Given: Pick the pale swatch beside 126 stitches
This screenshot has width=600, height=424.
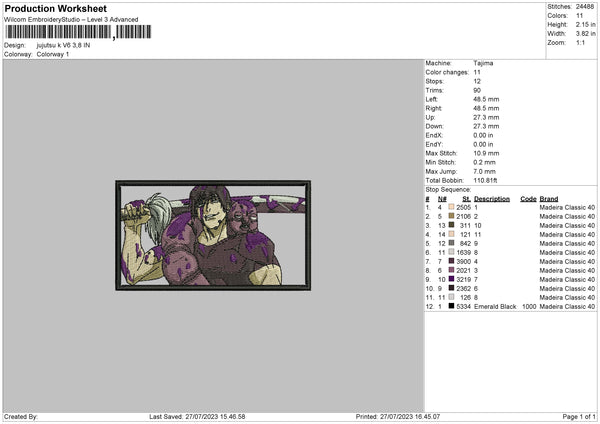Looking at the screenshot, I should coord(452,297).
